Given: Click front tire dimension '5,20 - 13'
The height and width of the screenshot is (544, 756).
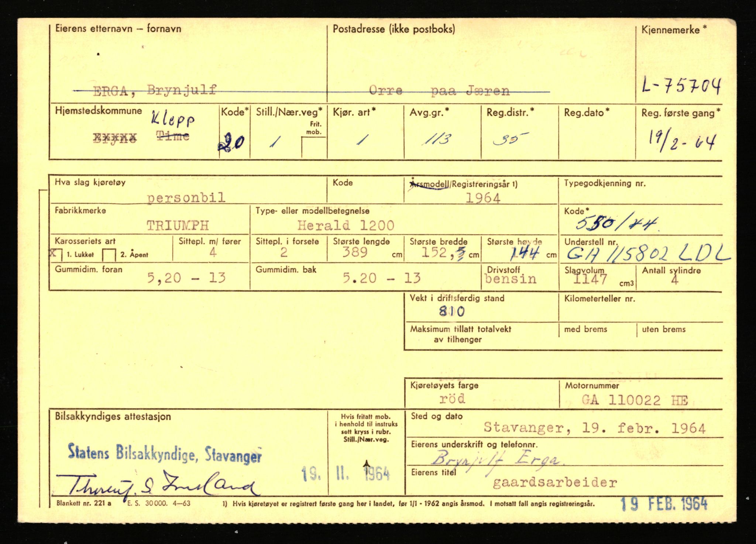Looking at the screenshot, I should [186, 278].
